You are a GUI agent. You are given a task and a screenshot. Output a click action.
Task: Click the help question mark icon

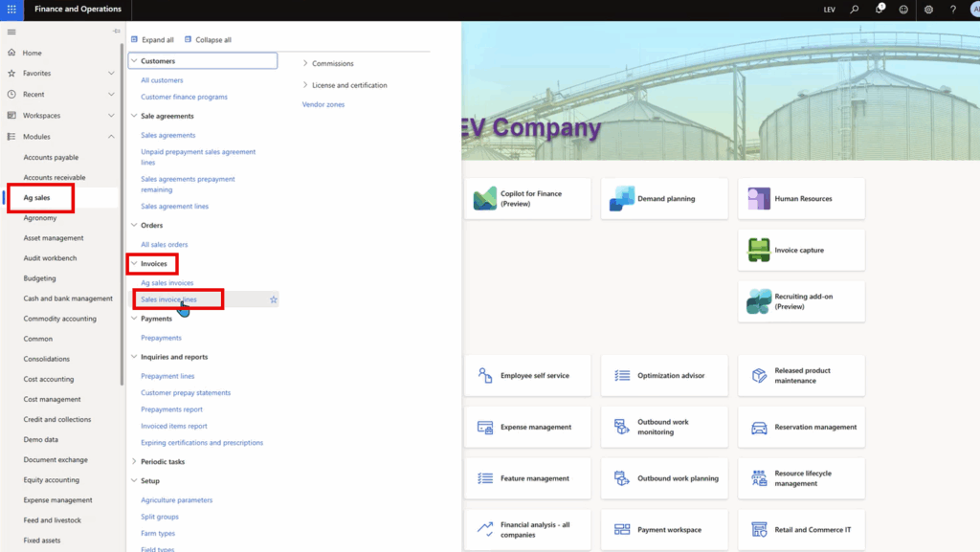point(953,10)
